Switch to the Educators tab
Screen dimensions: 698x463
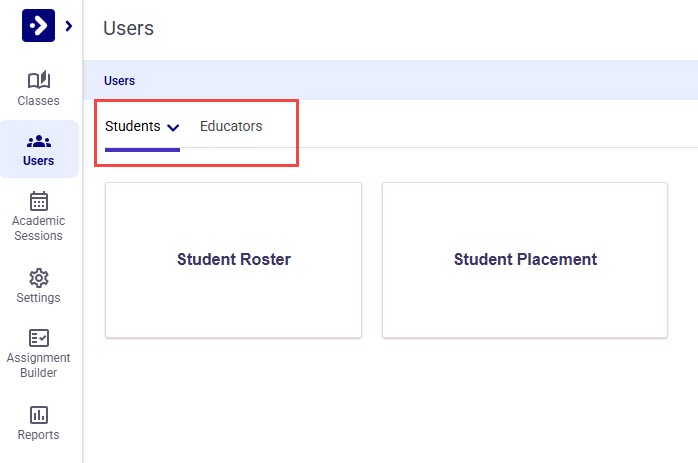(231, 127)
